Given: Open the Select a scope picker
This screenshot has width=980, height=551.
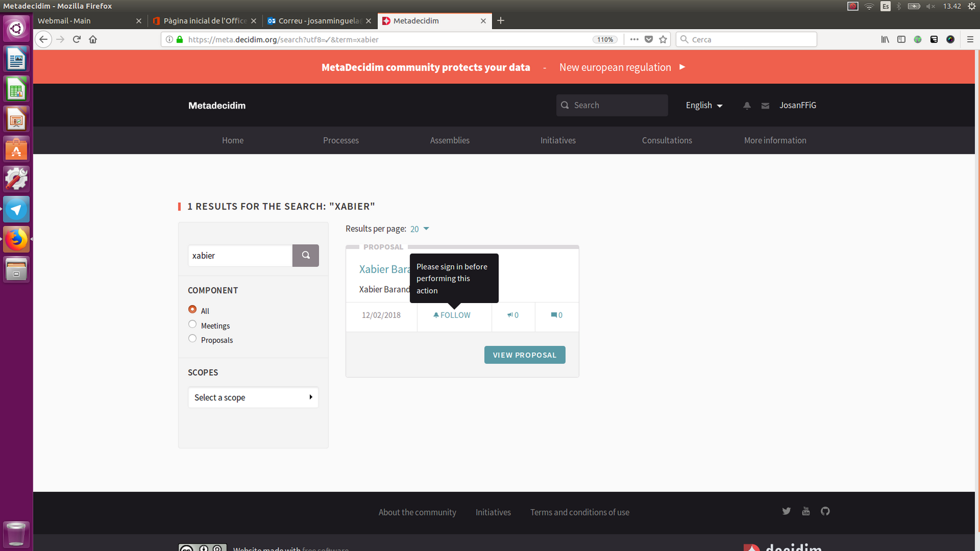Looking at the screenshot, I should (253, 397).
